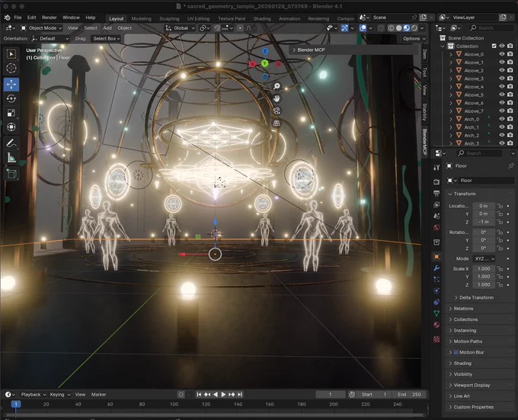Open the Object Mode dropdown
Viewport: 518px width, 420px height.
point(41,28)
